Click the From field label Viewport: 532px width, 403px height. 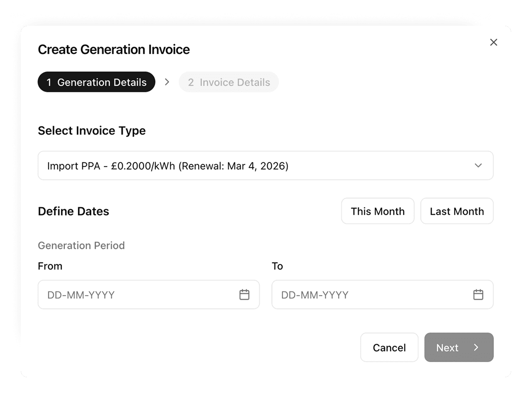tap(50, 266)
